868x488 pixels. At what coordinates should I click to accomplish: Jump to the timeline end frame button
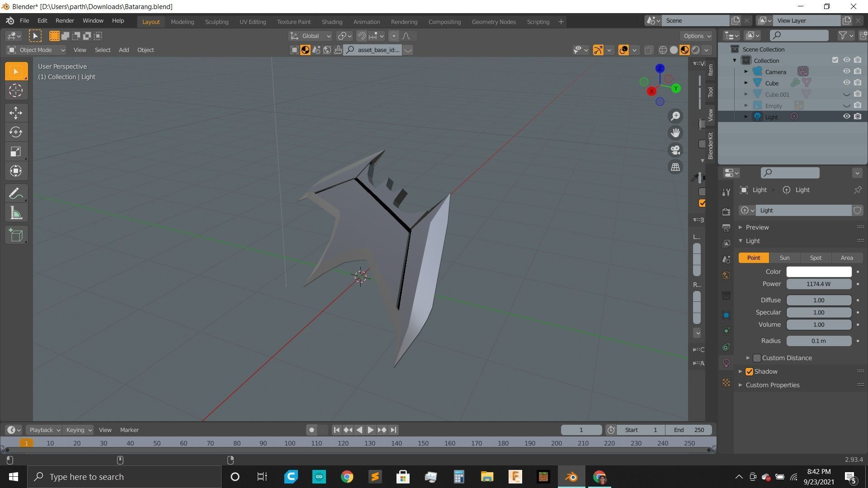point(393,430)
